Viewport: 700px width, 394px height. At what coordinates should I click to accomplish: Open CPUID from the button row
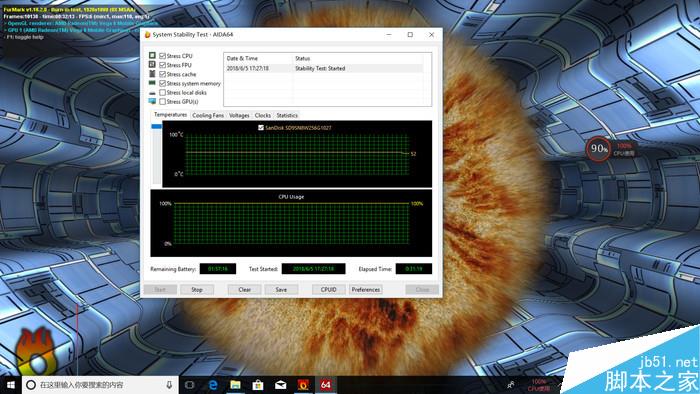click(x=329, y=290)
